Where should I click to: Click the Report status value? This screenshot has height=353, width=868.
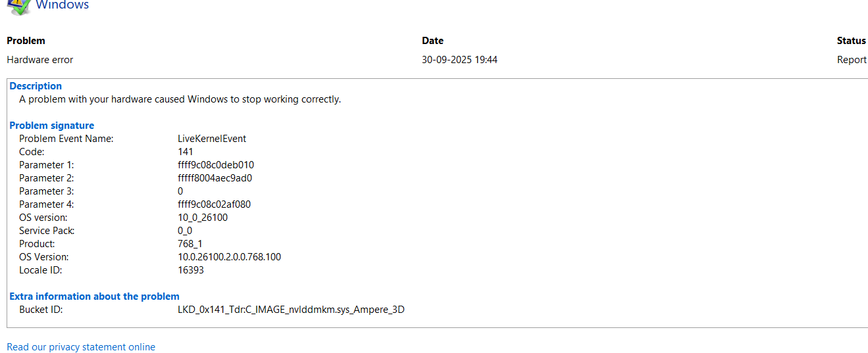coord(852,60)
